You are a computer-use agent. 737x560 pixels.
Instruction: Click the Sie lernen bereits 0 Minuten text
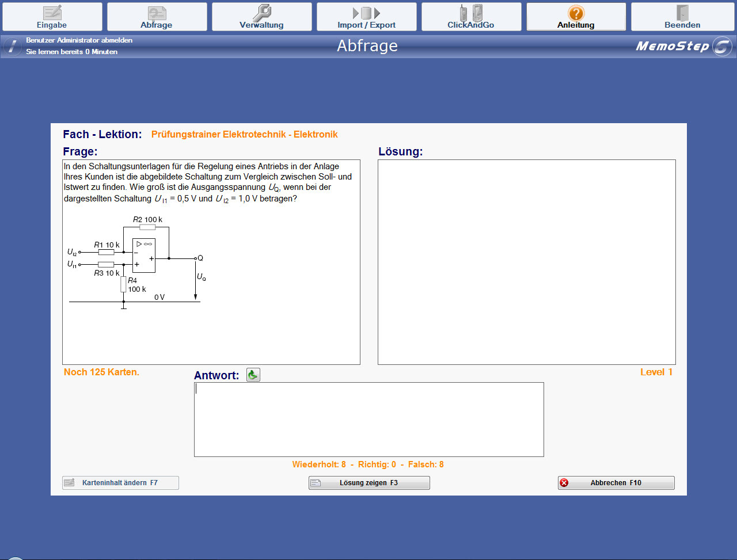click(71, 52)
